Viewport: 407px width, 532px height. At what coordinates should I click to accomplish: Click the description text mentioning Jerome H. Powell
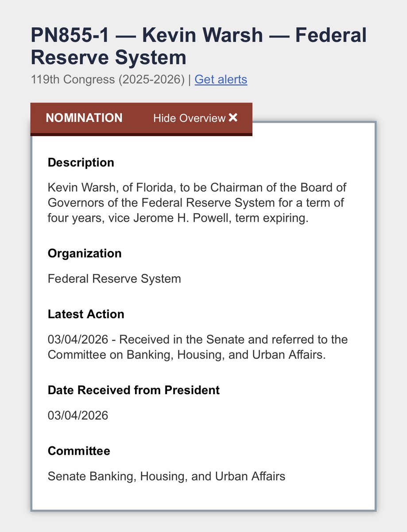click(198, 203)
